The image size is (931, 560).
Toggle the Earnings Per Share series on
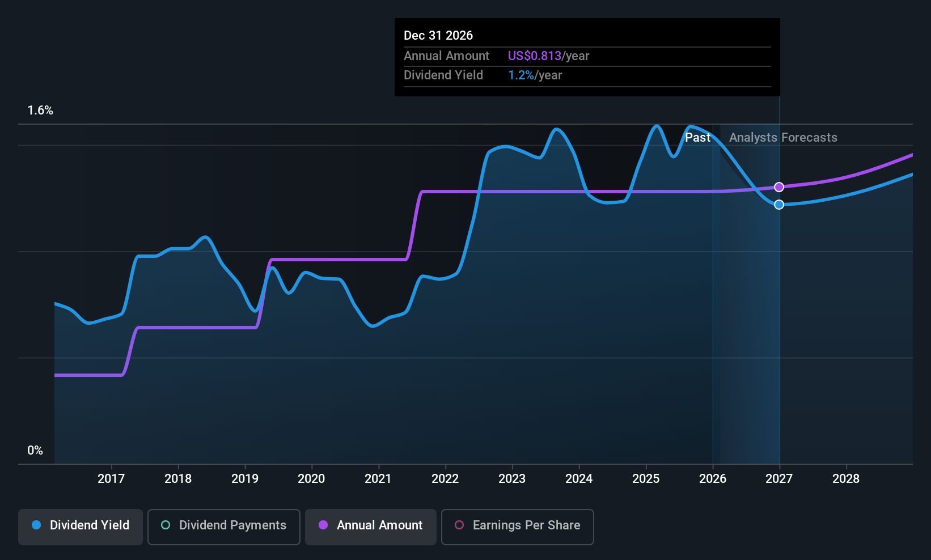click(x=517, y=527)
